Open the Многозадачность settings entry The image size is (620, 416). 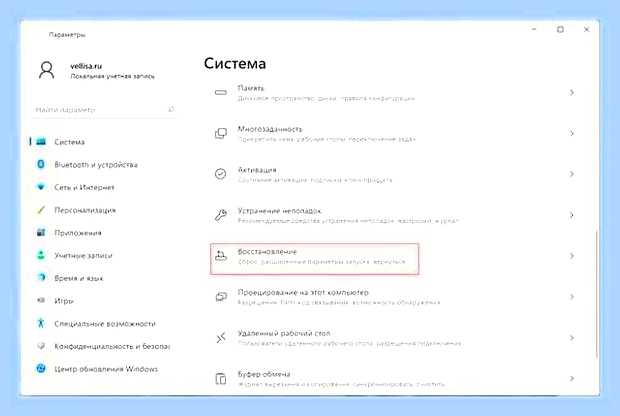[x=393, y=133]
